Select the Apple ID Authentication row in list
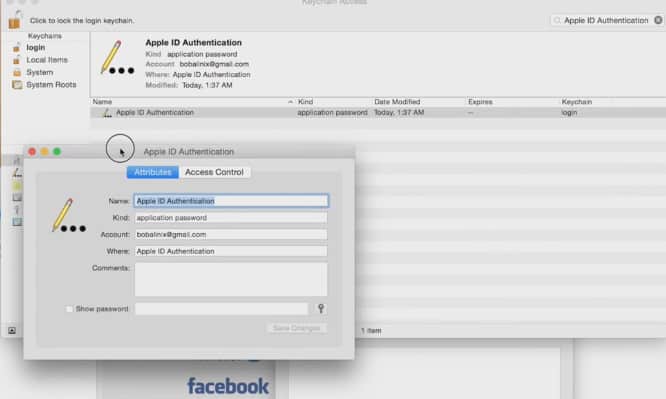Viewport: 666px width, 399px height. point(378,113)
